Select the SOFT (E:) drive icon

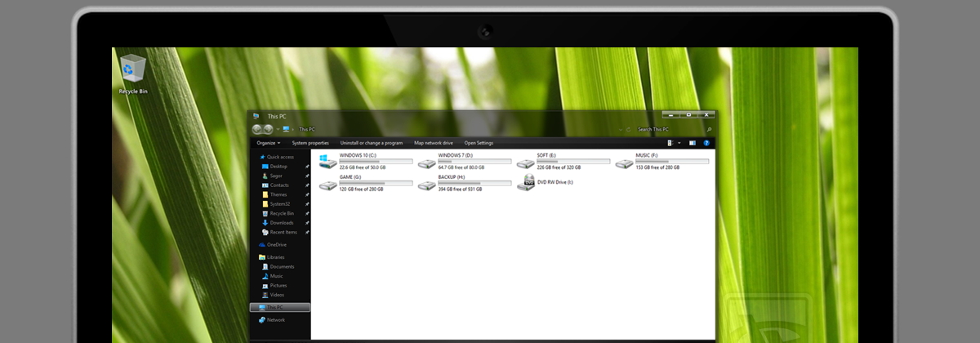pyautogui.click(x=525, y=163)
